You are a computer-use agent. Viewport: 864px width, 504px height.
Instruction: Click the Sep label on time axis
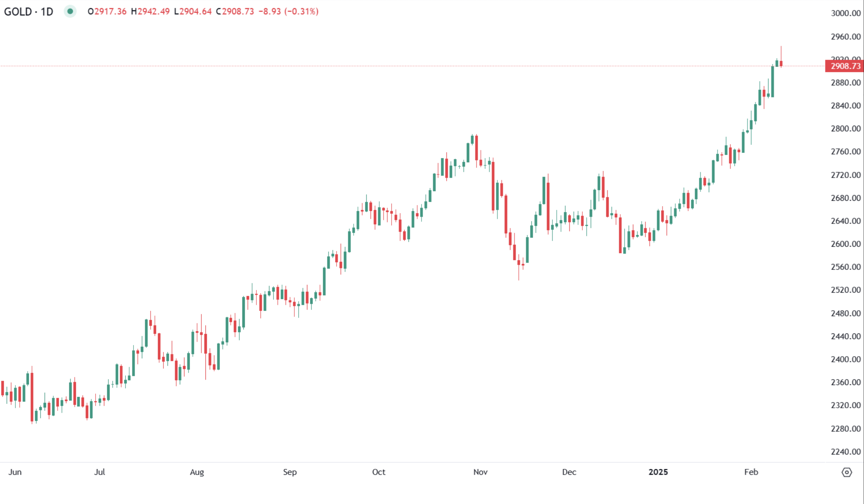290,472
